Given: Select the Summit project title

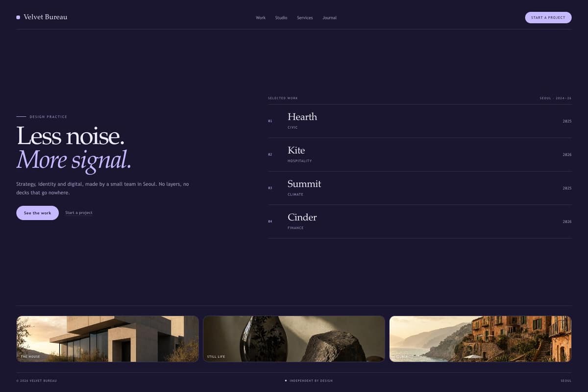Looking at the screenshot, I should (304, 184).
